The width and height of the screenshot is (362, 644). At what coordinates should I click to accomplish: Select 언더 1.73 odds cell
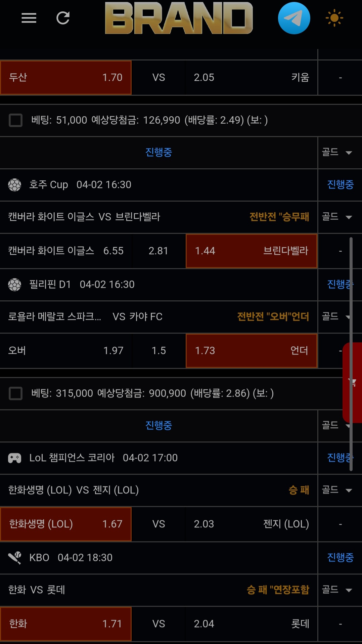[251, 351]
